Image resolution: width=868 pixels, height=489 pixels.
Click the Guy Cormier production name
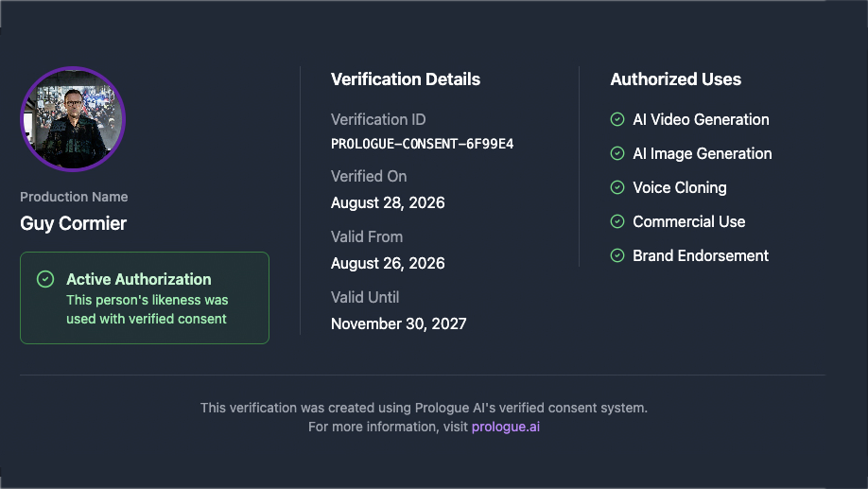73,223
